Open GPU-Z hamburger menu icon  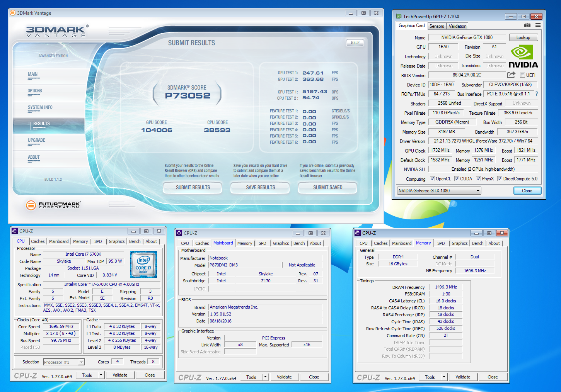click(538, 25)
